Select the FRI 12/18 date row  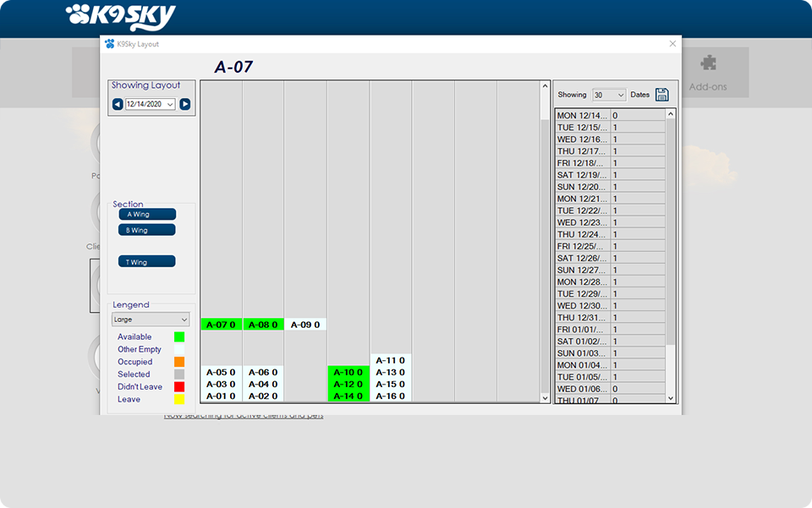pos(610,163)
